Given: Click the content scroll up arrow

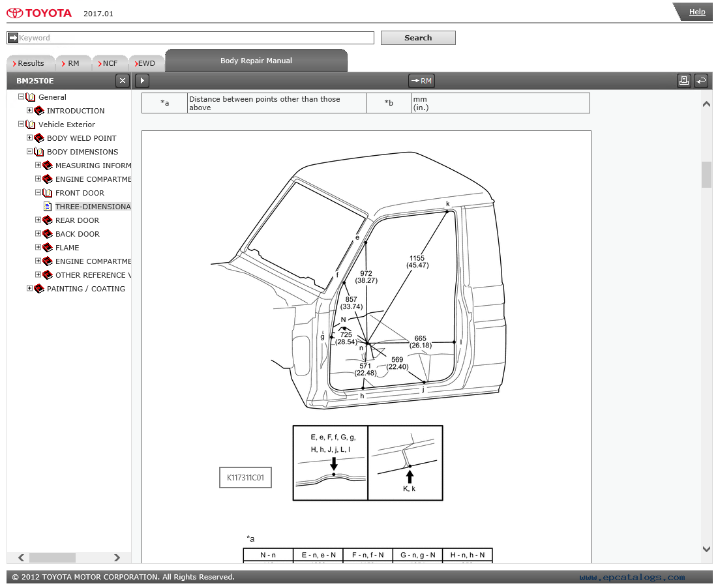Looking at the screenshot, I should [x=706, y=104].
